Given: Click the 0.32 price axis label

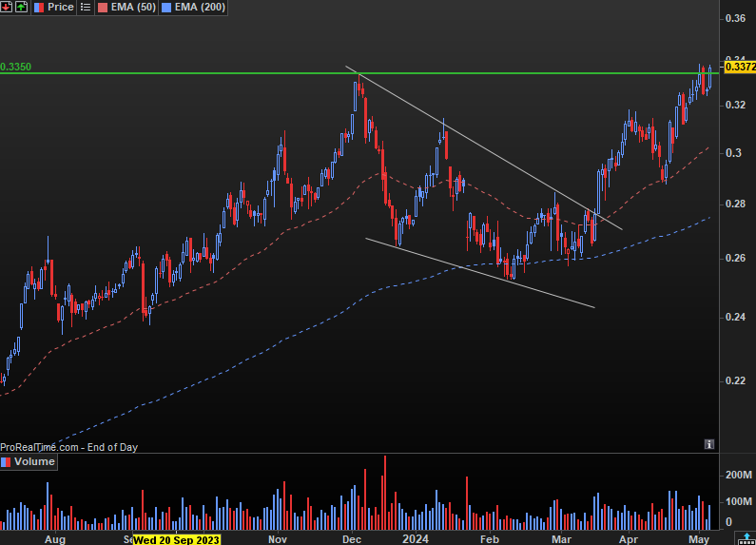Looking at the screenshot, I should pos(735,105).
